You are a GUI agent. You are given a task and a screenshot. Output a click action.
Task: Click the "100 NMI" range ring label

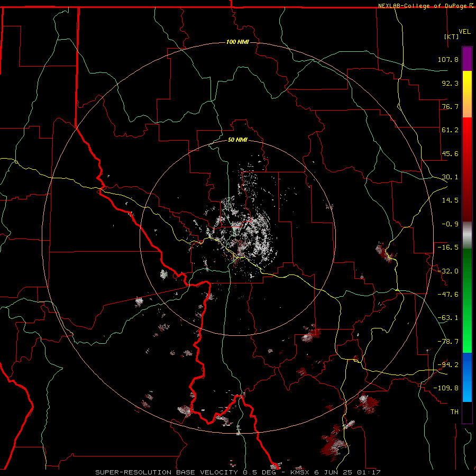coord(237,42)
